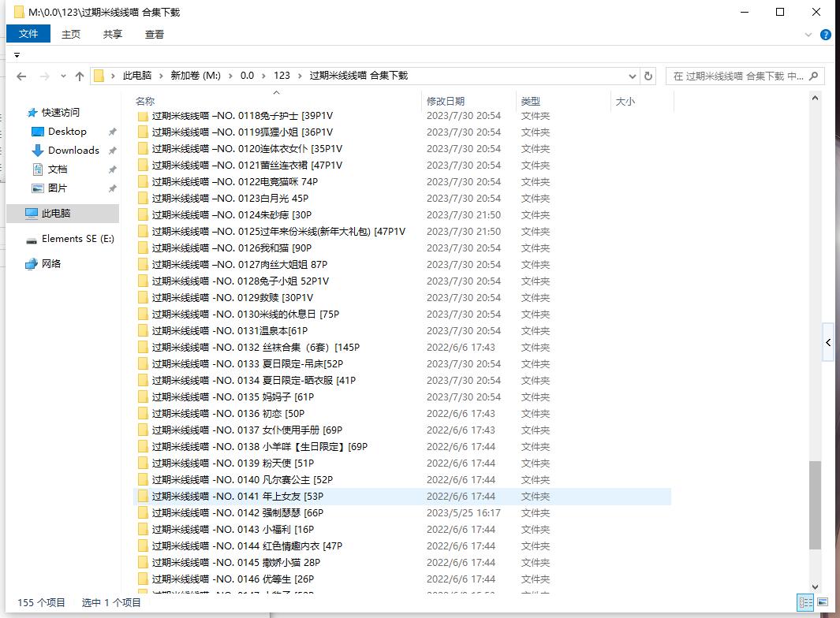Click scrollbar up arrow of file list
Image resolution: width=840 pixels, height=618 pixels.
click(815, 99)
